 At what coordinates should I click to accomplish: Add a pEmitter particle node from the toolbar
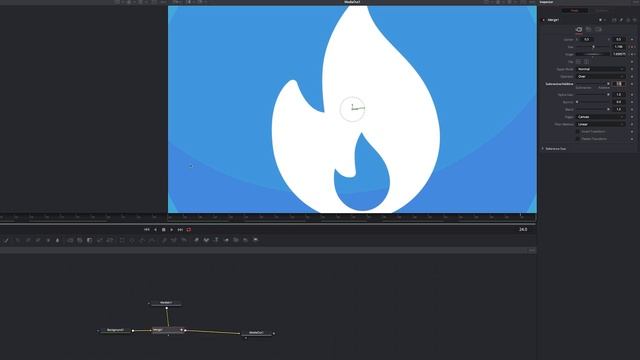pyautogui.click(x=164, y=240)
